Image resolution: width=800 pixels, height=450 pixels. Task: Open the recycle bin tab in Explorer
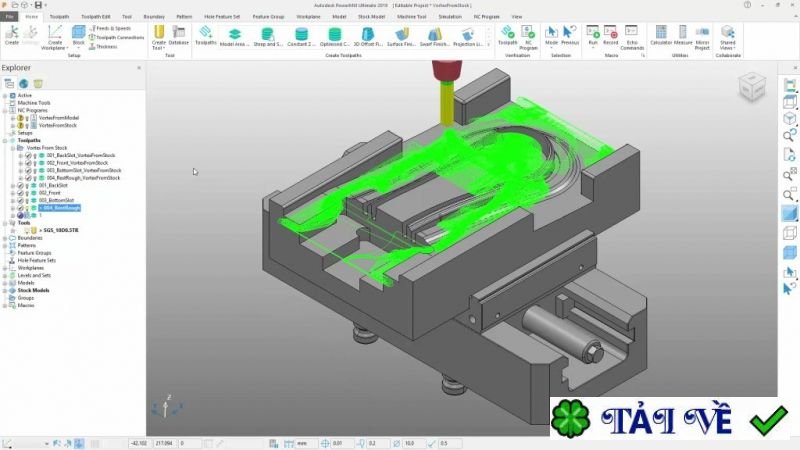click(38, 84)
